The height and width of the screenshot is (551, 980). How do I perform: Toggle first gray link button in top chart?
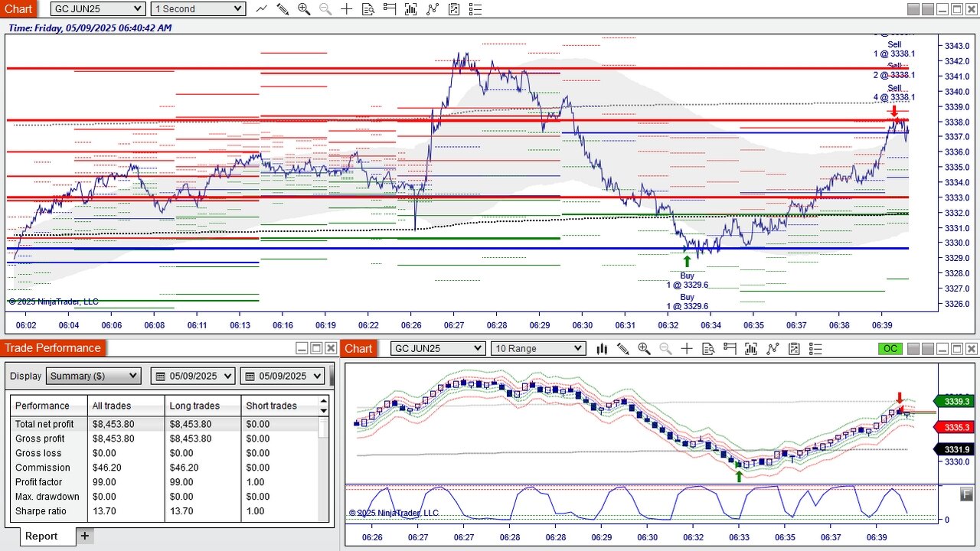(913, 9)
